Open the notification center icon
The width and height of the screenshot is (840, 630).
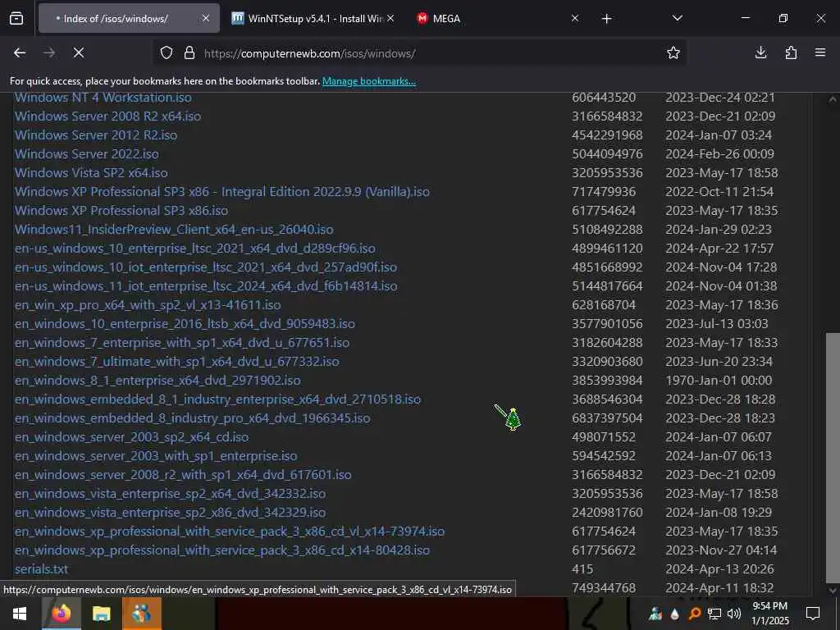(813, 614)
